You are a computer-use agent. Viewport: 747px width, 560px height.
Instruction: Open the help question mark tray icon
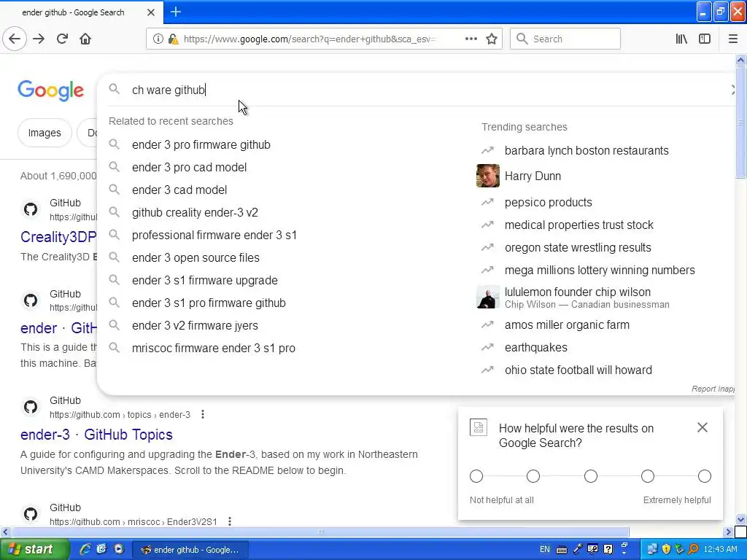pos(608,550)
